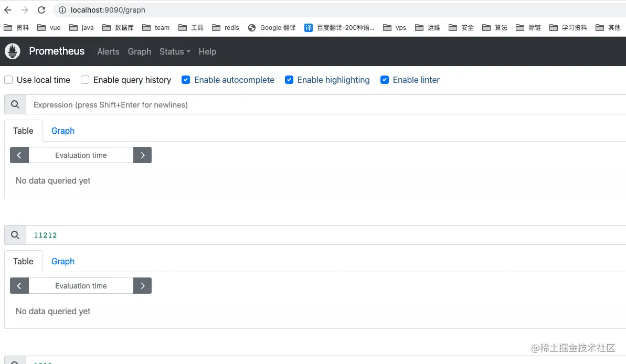Open the 际链 bookmark folder

528,28
